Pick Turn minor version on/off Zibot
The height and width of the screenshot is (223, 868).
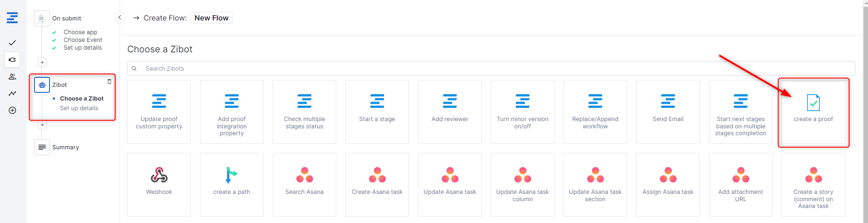coord(523,112)
